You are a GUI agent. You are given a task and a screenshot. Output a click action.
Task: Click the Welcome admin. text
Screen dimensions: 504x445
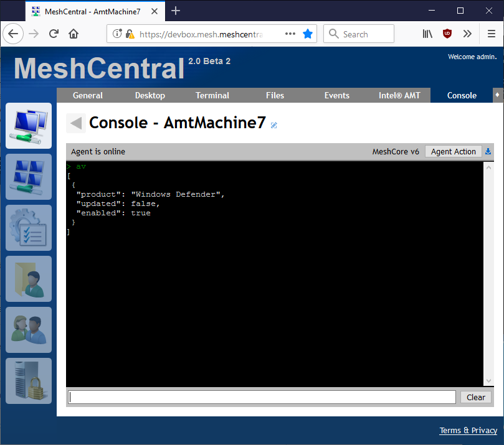tap(472, 57)
